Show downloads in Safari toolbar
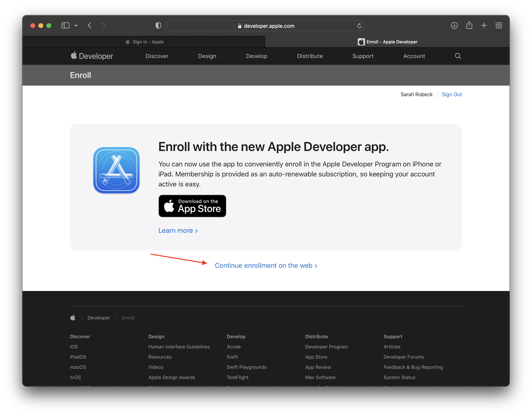532x416 pixels. [x=454, y=26]
